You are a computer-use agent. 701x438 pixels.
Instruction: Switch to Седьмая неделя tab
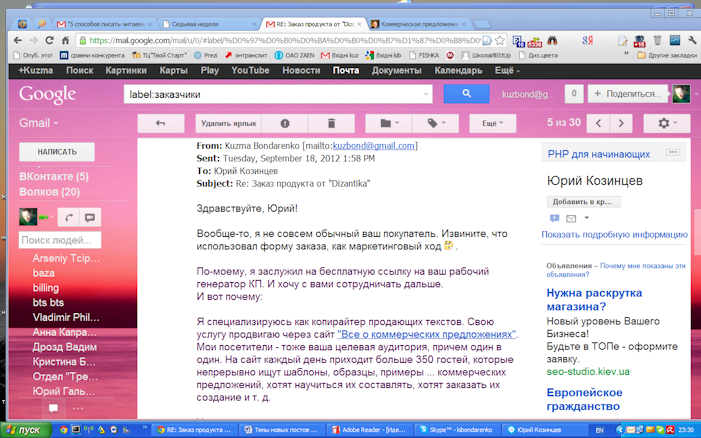(x=210, y=24)
